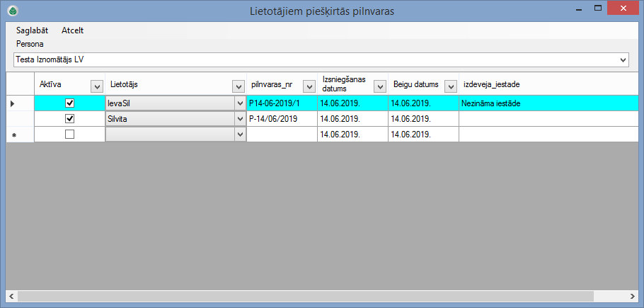Click the Beigu datums cell in the IevaSil row
This screenshot has height=308, width=644.
coord(423,103)
